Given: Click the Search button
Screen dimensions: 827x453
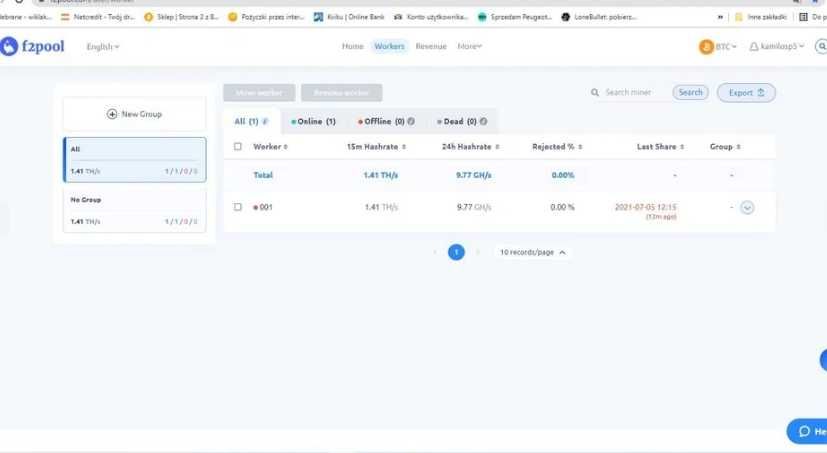Looking at the screenshot, I should (x=690, y=92).
